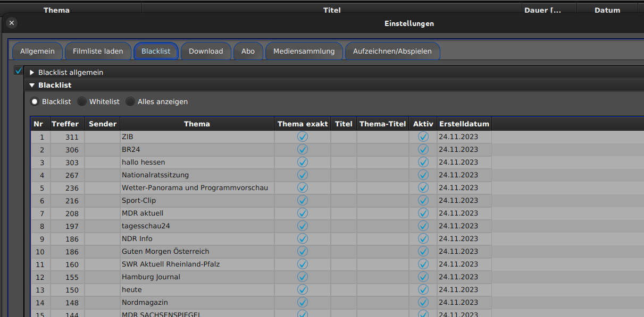Collapse the Blacklist section
The height and width of the screenshot is (317, 644).
click(x=32, y=85)
